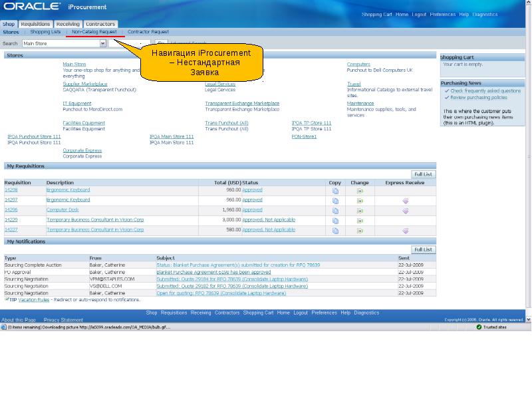Click Change icon for requisition 14206

[x=360, y=211]
